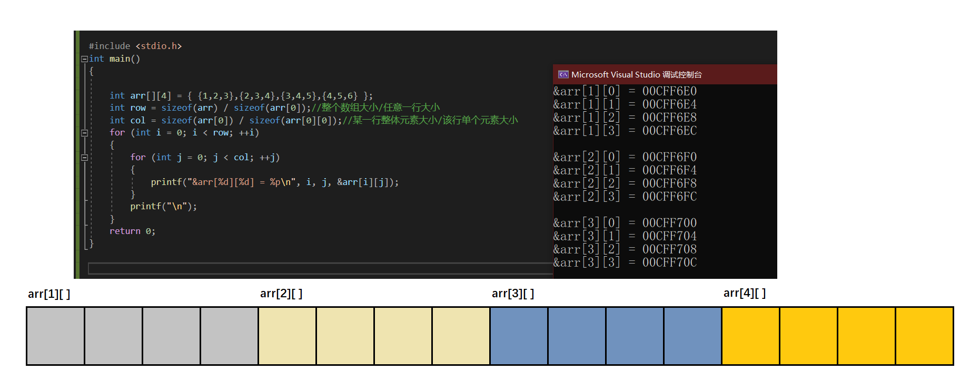Click the first yellow memory cell
Viewport: 980px width, 389px height.
[x=750, y=336]
